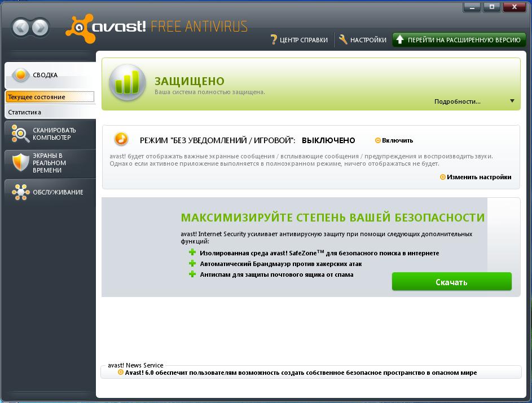Click the shield real-time screens icon
The image size is (532, 403).
(x=20, y=162)
